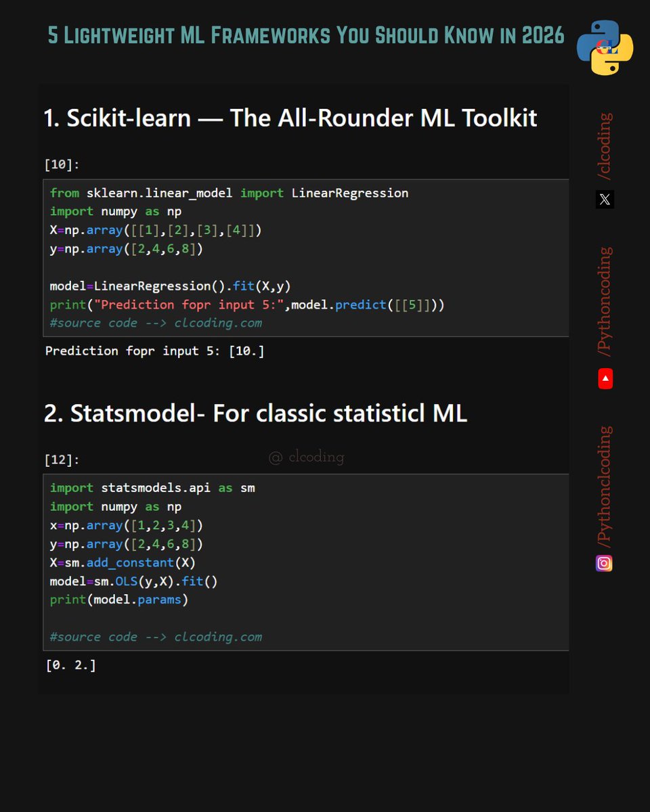Click line 'x=np.array([1,2,3,4])'
The image size is (650, 812).
click(x=127, y=525)
